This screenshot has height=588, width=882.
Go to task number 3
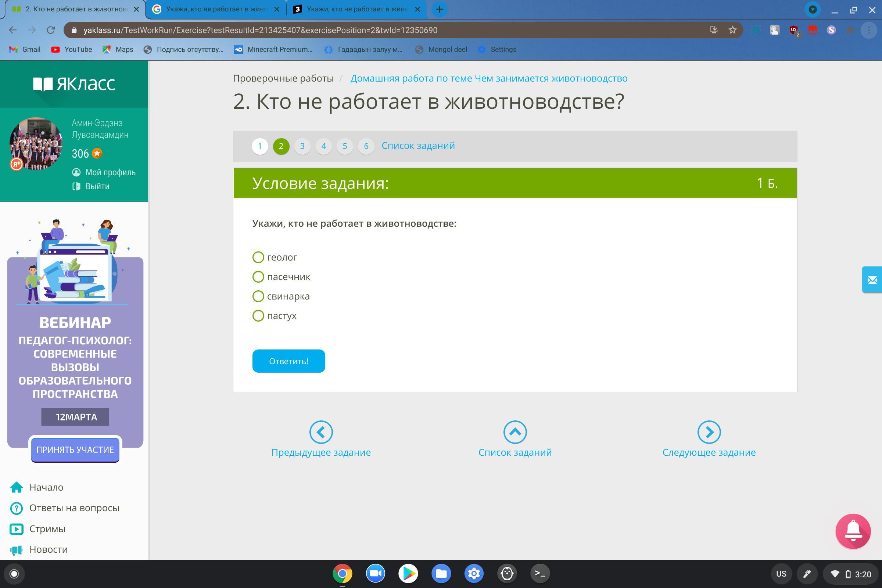point(302,146)
